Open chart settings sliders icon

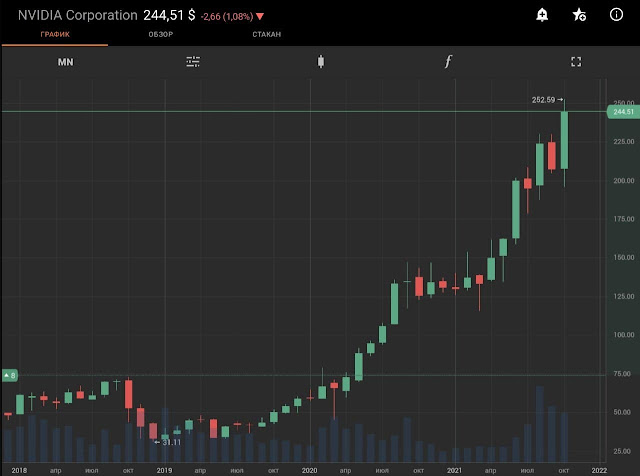[x=193, y=62]
